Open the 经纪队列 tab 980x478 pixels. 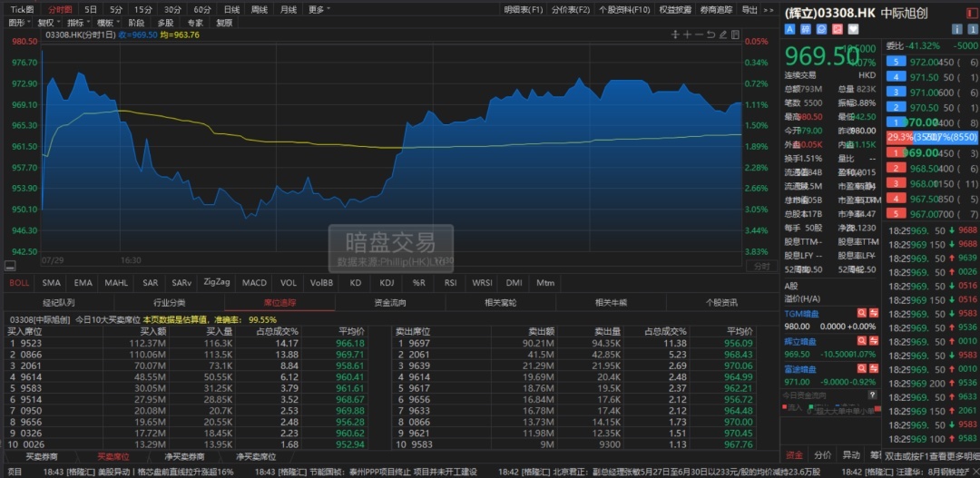(x=59, y=303)
